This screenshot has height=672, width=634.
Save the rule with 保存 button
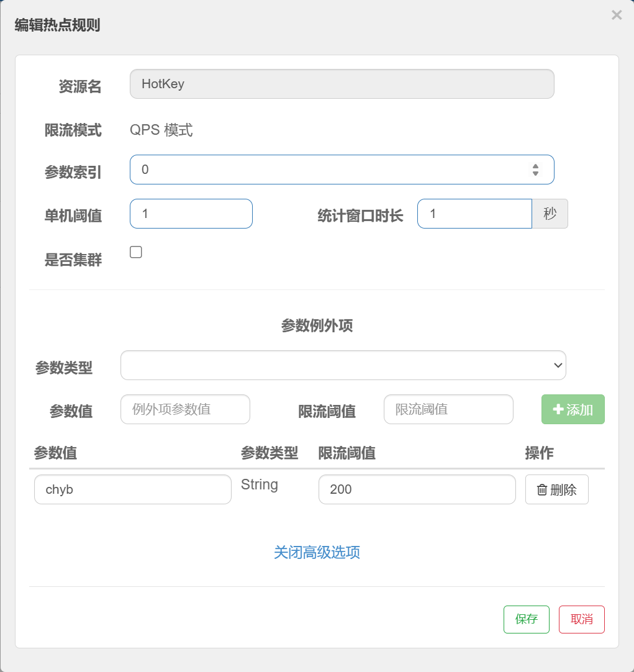526,619
